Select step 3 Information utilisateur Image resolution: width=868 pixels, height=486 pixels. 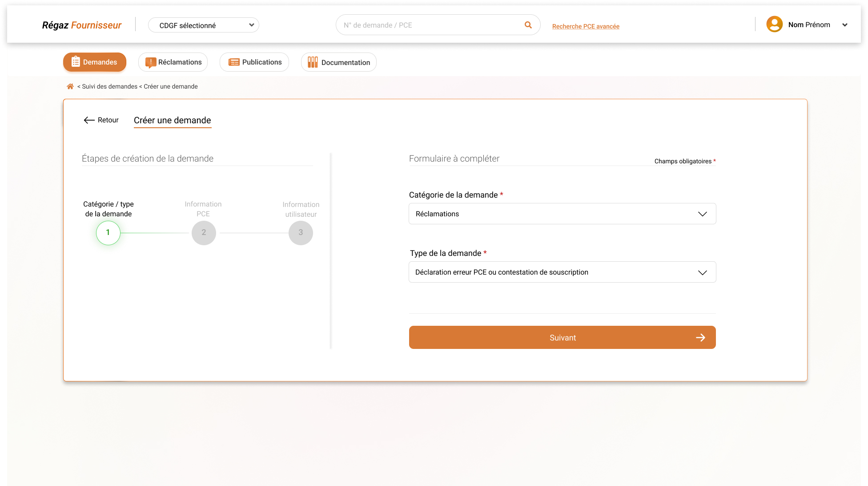click(301, 232)
